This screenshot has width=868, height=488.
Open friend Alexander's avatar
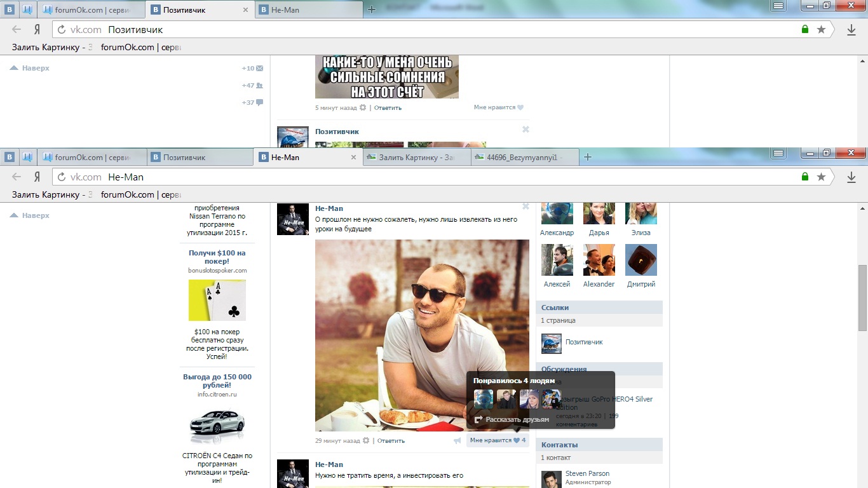599,260
